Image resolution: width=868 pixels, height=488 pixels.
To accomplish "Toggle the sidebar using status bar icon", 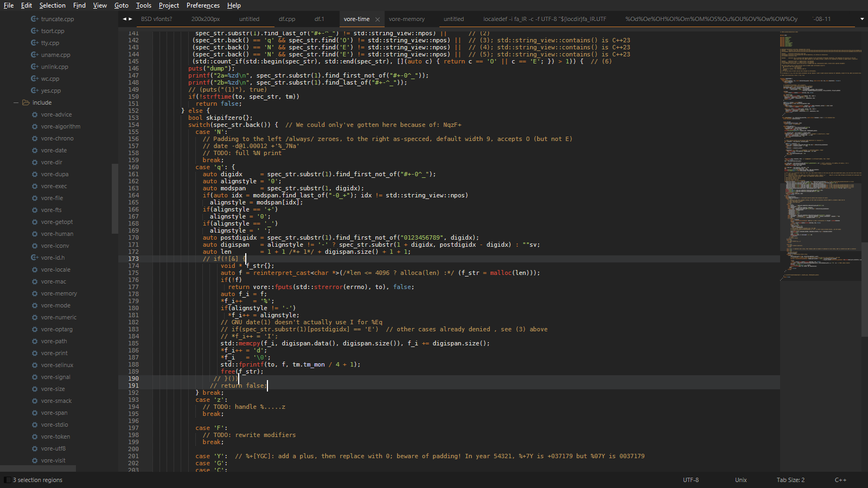I will (x=7, y=480).
